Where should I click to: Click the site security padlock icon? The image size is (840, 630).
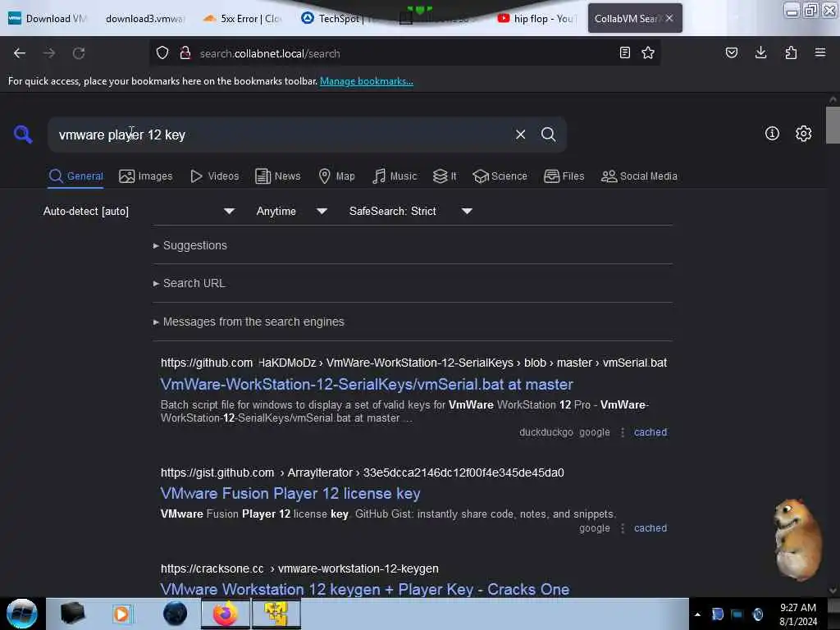pos(185,53)
